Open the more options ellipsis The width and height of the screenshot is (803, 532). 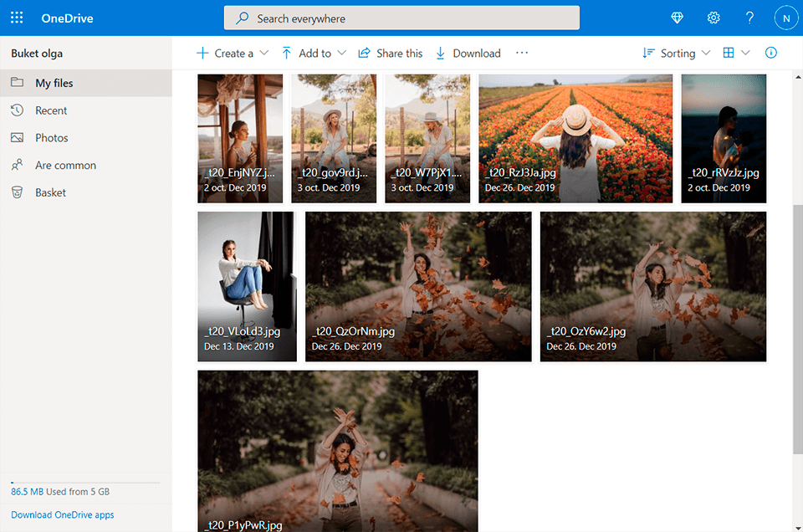pos(521,53)
